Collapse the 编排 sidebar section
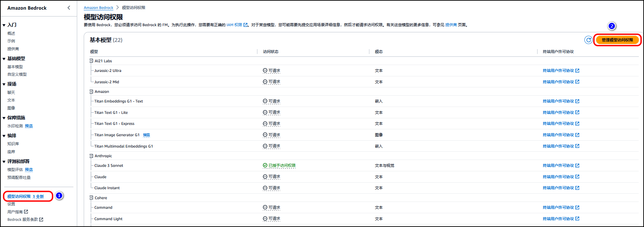 (x=4, y=136)
